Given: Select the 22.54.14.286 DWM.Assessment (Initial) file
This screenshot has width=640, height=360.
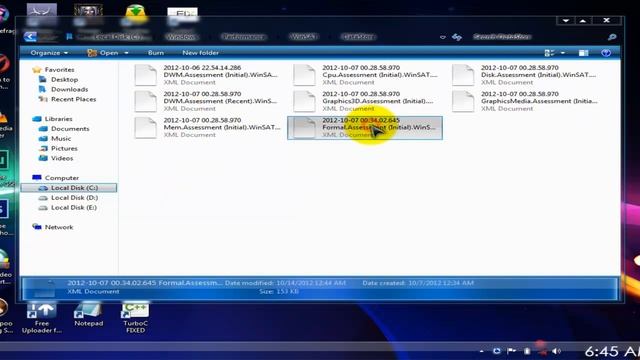Looking at the screenshot, I should point(207,75).
